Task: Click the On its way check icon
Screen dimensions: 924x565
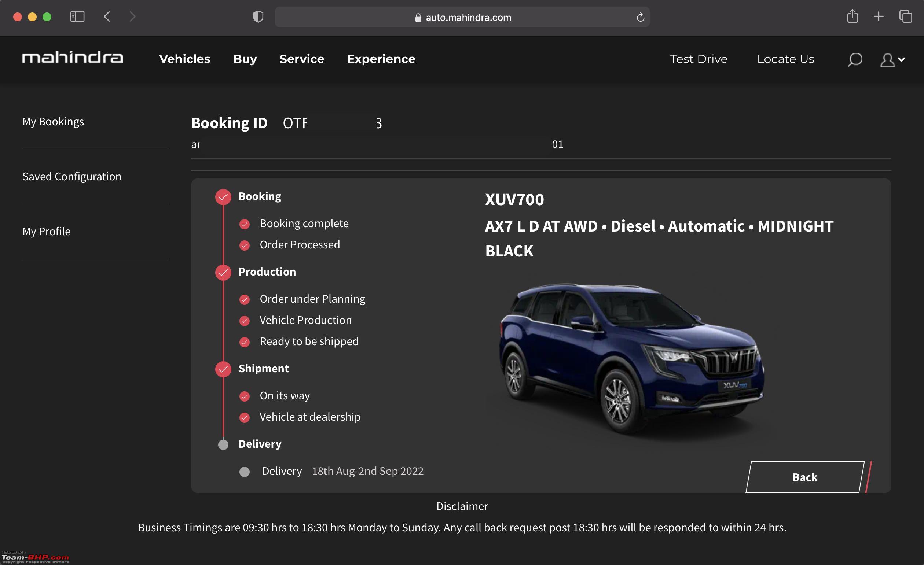Action: point(245,396)
